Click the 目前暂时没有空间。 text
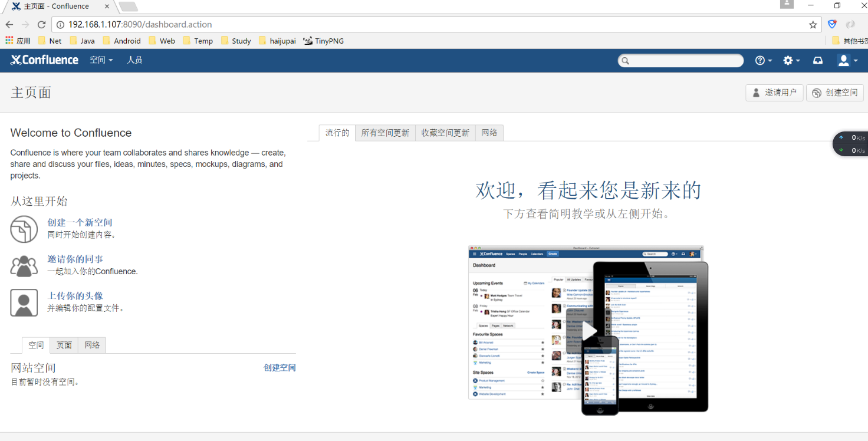868x441 pixels. [x=45, y=382]
